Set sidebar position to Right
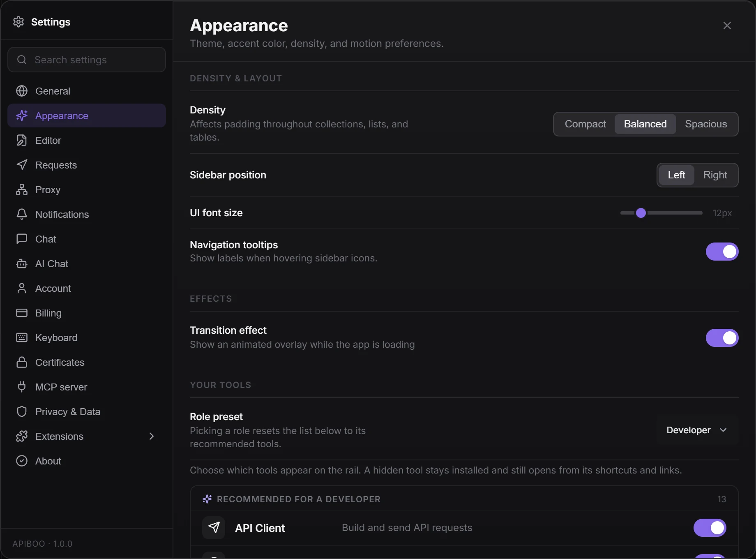Image resolution: width=756 pixels, height=559 pixels. pyautogui.click(x=715, y=175)
